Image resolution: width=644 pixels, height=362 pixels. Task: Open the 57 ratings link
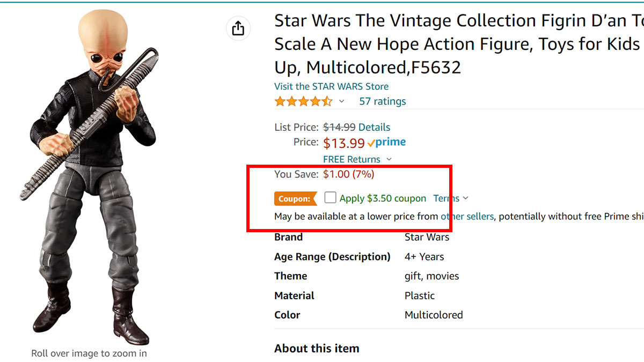point(382,101)
